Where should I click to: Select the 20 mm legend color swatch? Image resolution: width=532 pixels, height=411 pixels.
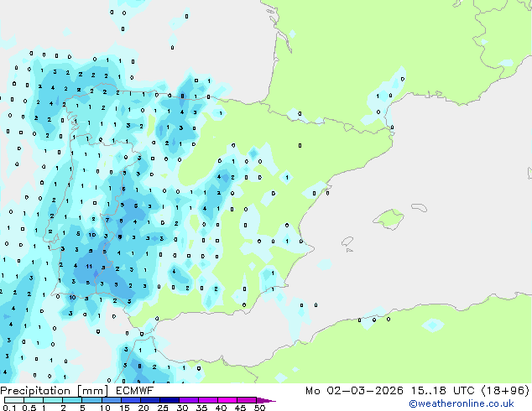click(x=149, y=400)
